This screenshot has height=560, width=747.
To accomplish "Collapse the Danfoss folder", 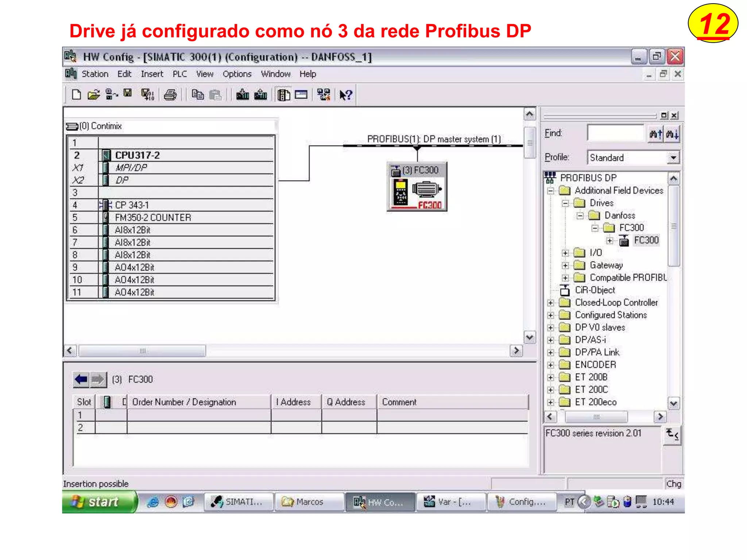I will (x=580, y=215).
